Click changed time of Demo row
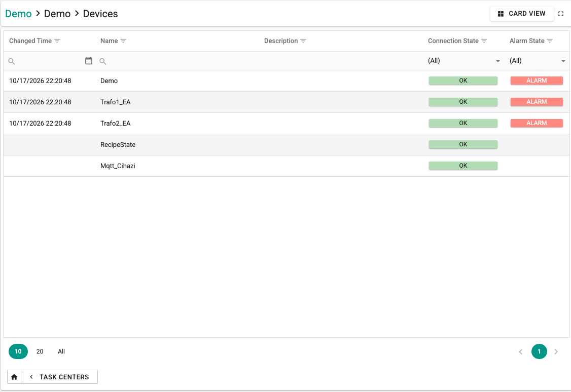Viewport: 571px width, 392px height. [40, 81]
